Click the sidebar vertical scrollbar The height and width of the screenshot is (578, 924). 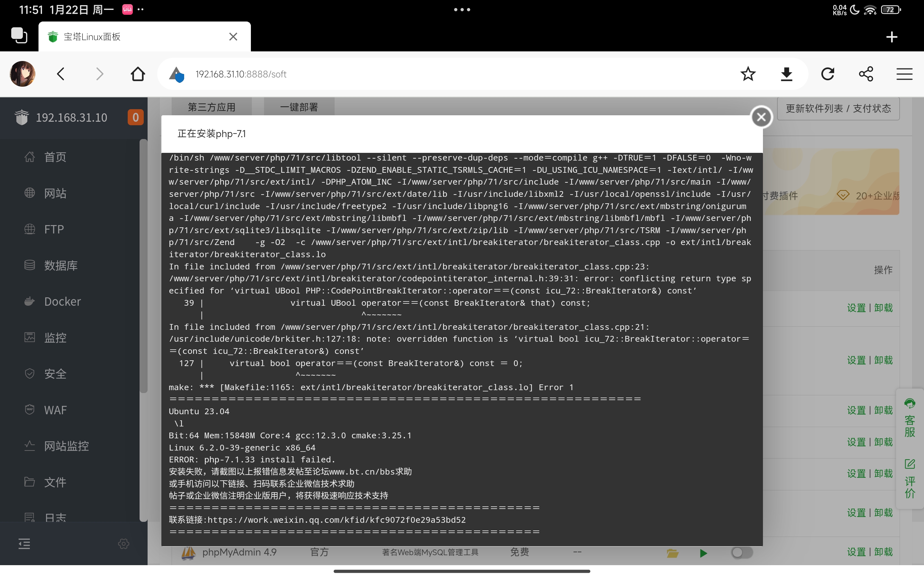point(143,266)
